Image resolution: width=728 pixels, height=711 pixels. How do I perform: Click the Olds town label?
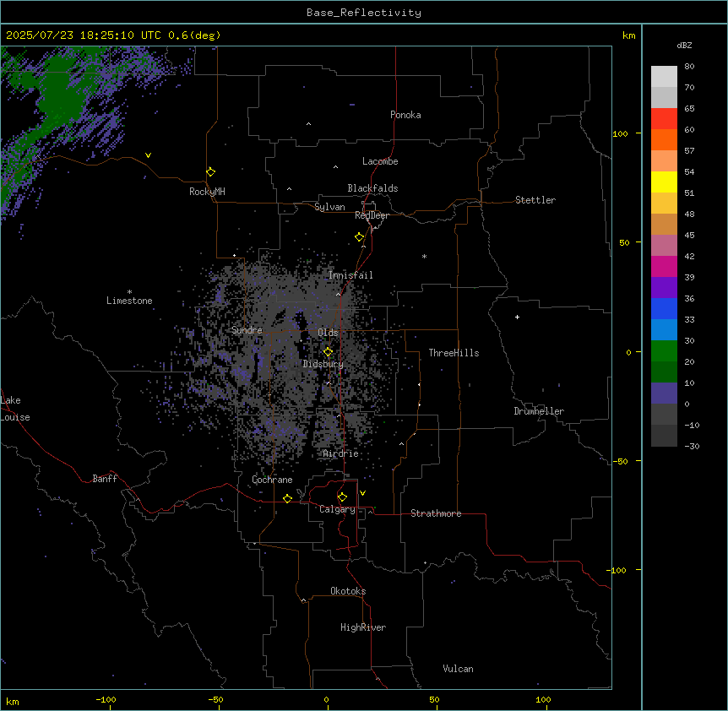[328, 333]
